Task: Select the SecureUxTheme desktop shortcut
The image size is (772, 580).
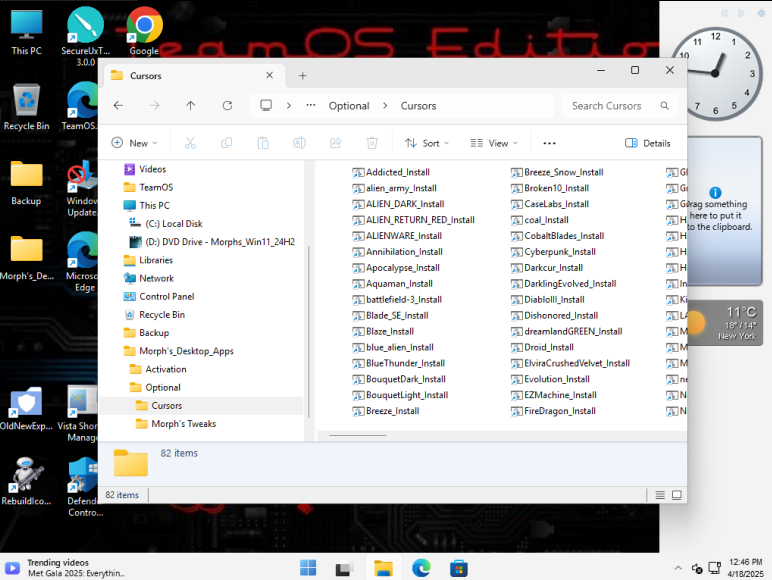Action: [x=85, y=36]
